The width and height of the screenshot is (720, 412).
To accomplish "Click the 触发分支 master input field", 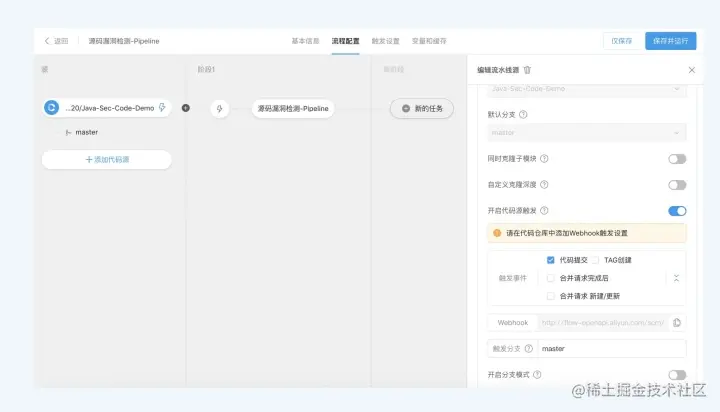I will 612,349.
